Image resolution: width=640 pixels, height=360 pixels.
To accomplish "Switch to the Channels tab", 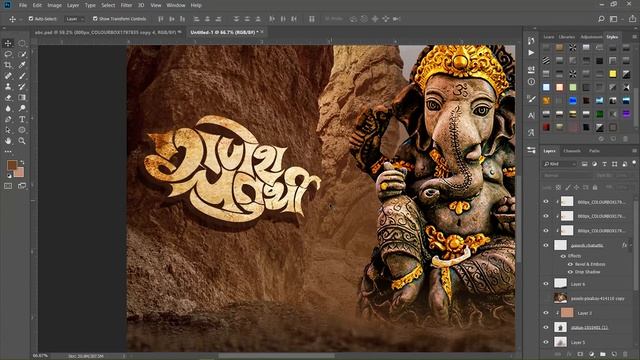I will [x=572, y=151].
